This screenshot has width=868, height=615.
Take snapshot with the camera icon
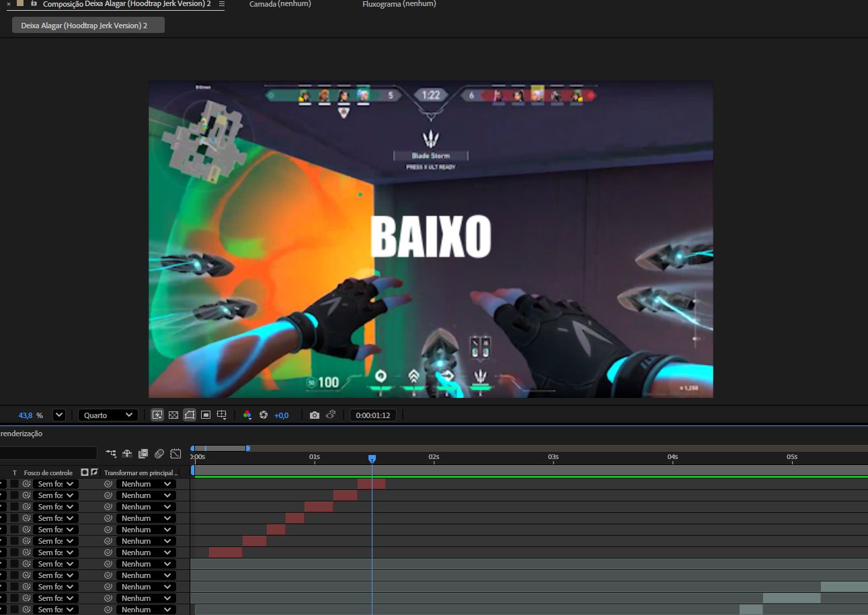[x=315, y=415]
